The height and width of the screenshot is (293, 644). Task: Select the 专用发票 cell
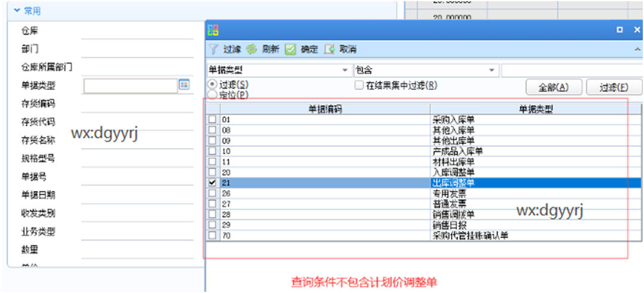[536, 193]
